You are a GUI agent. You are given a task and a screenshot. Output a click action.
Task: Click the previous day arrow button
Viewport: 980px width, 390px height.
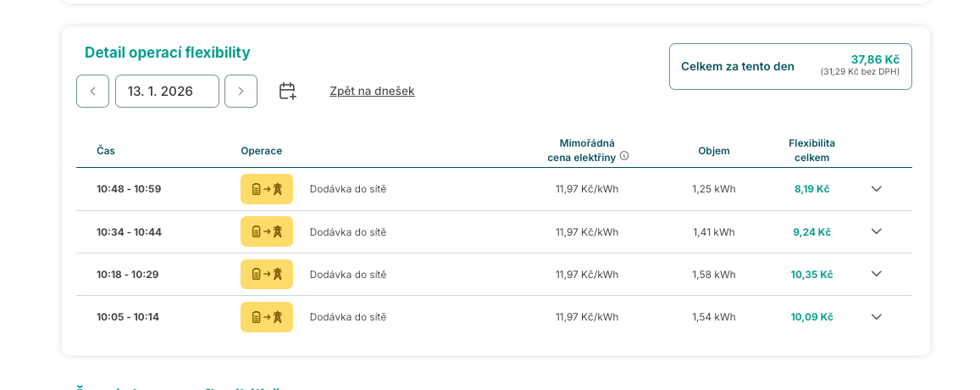pyautogui.click(x=92, y=92)
